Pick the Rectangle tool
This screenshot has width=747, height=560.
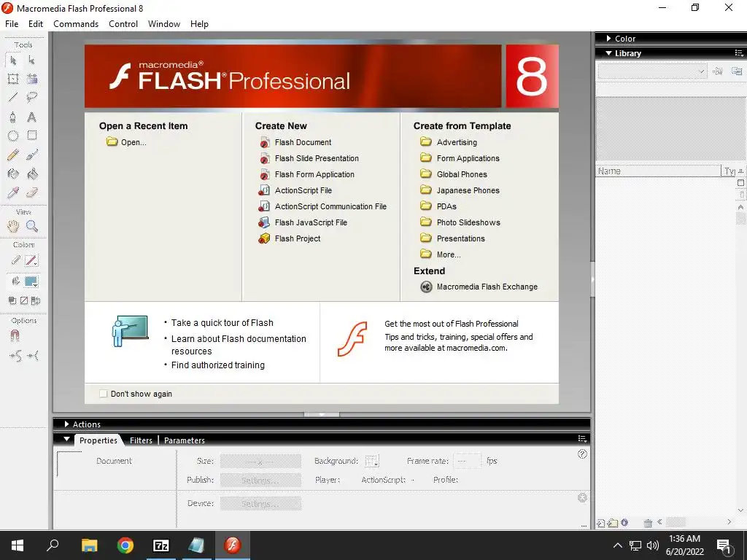click(32, 136)
